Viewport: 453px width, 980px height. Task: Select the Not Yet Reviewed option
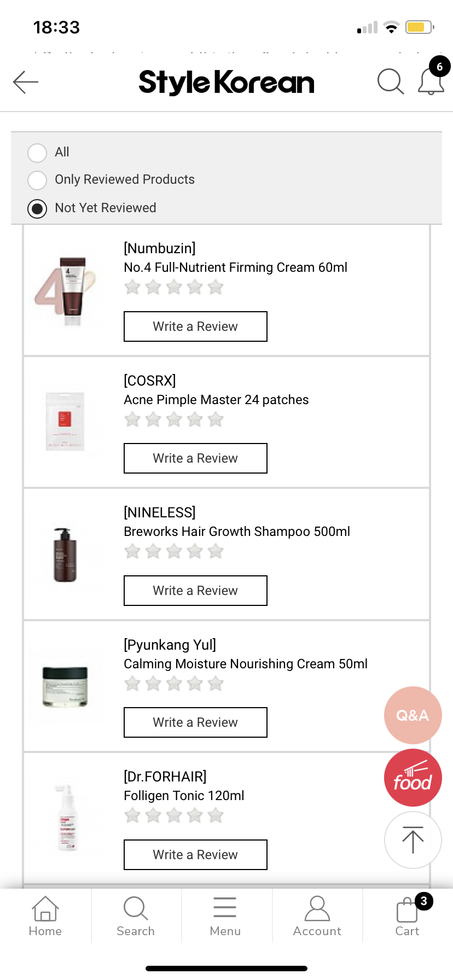pyautogui.click(x=37, y=208)
